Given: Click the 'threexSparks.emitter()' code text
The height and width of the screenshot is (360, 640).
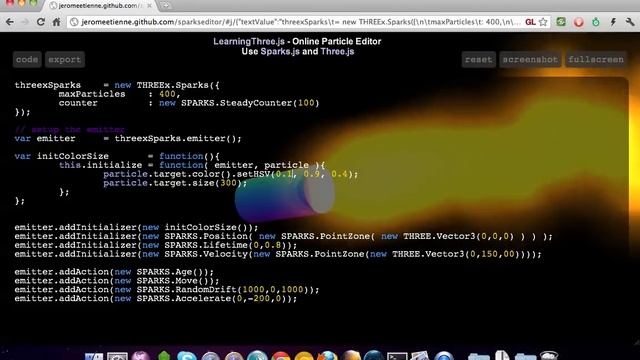Looking at the screenshot, I should [175, 138].
